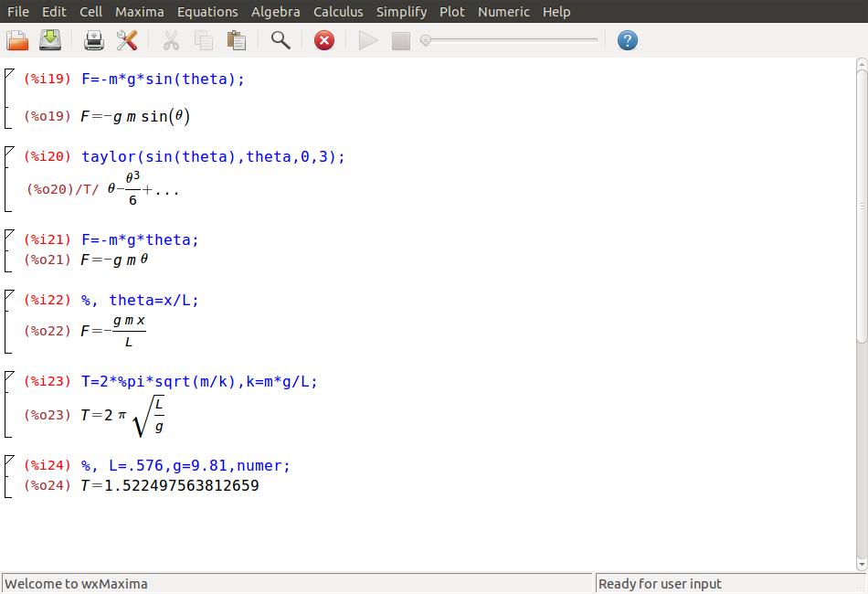The width and height of the screenshot is (868, 594).
Task: Fold the %i23 cell using bracket triangle
Action: (9, 376)
